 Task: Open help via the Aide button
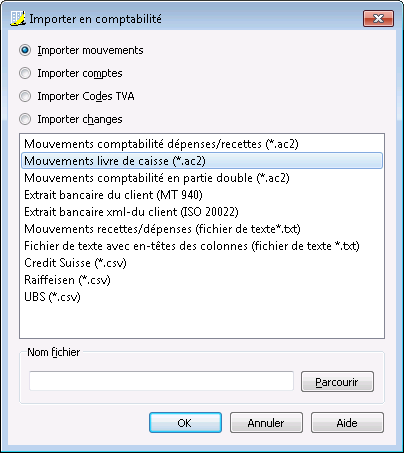347,423
